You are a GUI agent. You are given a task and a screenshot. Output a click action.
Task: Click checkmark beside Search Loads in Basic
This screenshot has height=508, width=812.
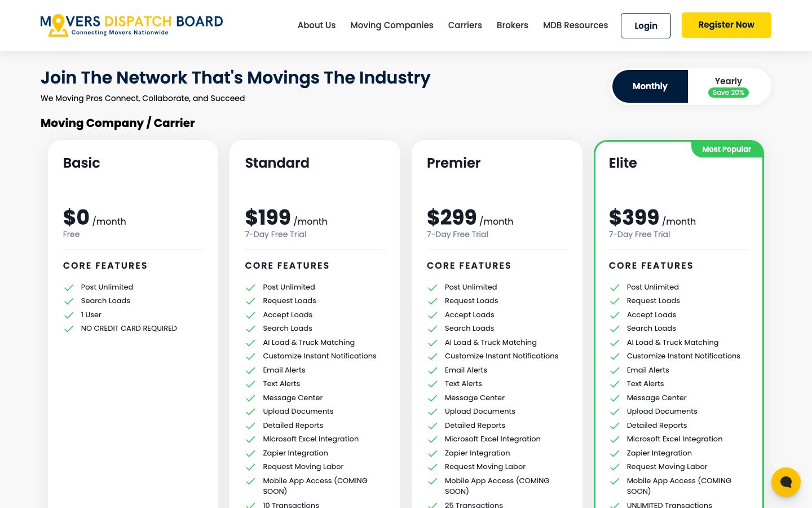(x=69, y=301)
